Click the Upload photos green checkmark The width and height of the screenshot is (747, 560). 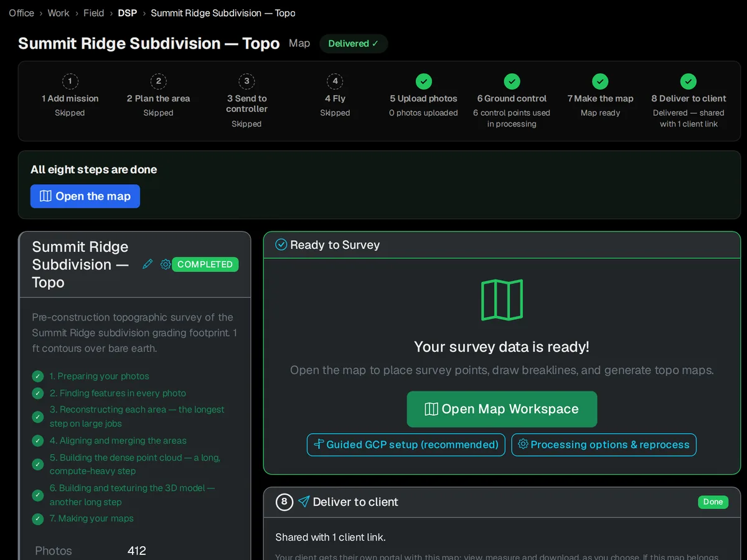423,81
